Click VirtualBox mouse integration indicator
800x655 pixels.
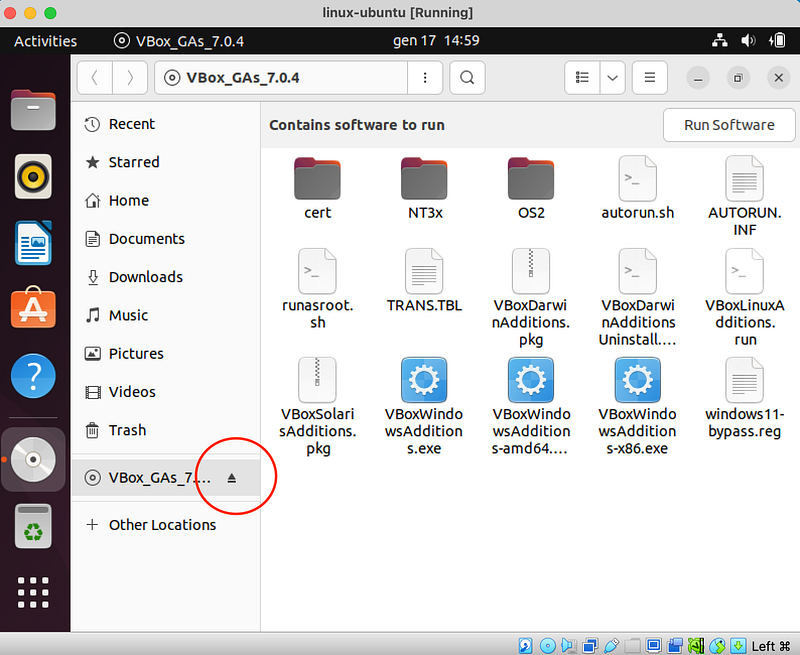(717, 646)
